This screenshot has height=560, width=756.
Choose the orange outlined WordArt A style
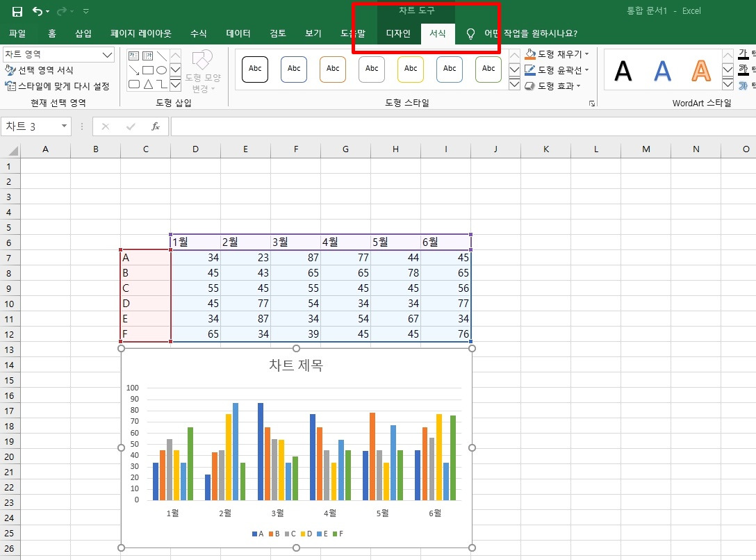coord(701,71)
